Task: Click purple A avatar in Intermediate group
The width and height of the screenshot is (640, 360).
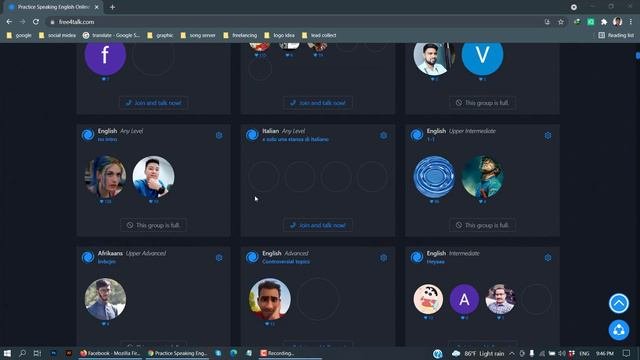Action: pos(464,299)
